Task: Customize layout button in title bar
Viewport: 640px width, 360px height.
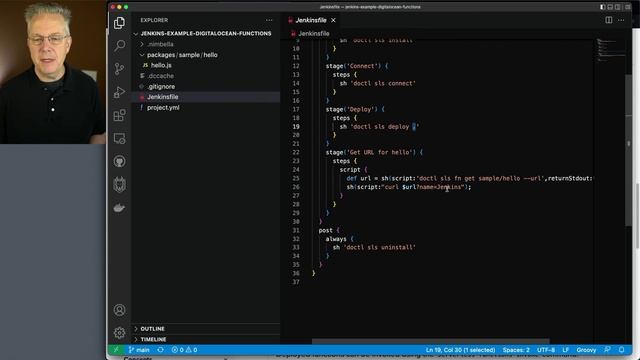Action: [x=628, y=7]
